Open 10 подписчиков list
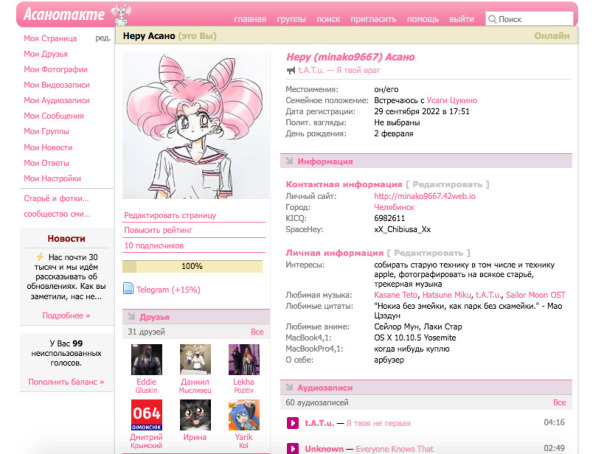 coord(154,245)
